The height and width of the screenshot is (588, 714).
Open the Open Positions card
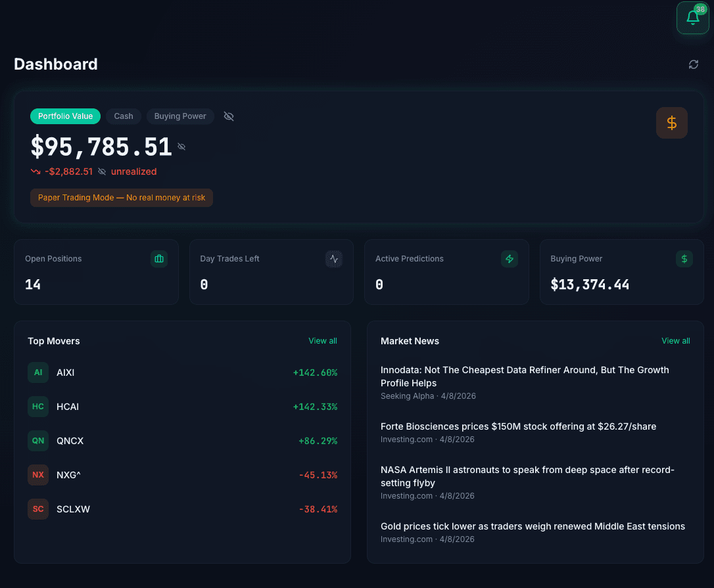tap(96, 272)
